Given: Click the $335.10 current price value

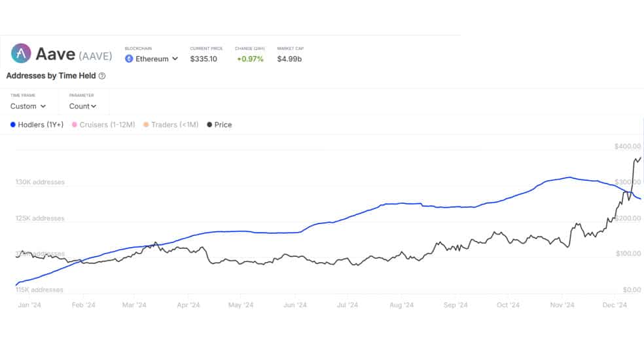Looking at the screenshot, I should coord(204,59).
